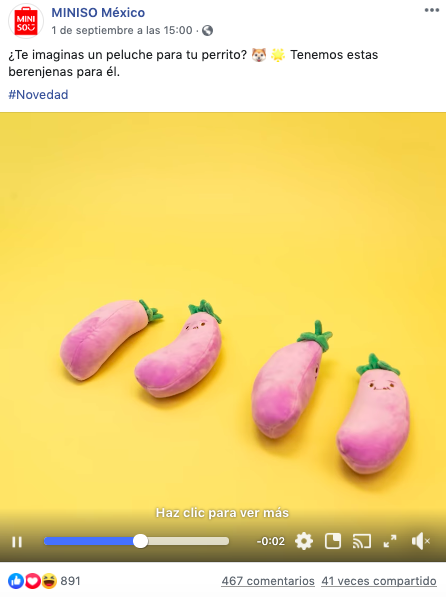This screenshot has width=446, height=597.
Task: Click the MINISO profile logo
Action: [x=26, y=21]
